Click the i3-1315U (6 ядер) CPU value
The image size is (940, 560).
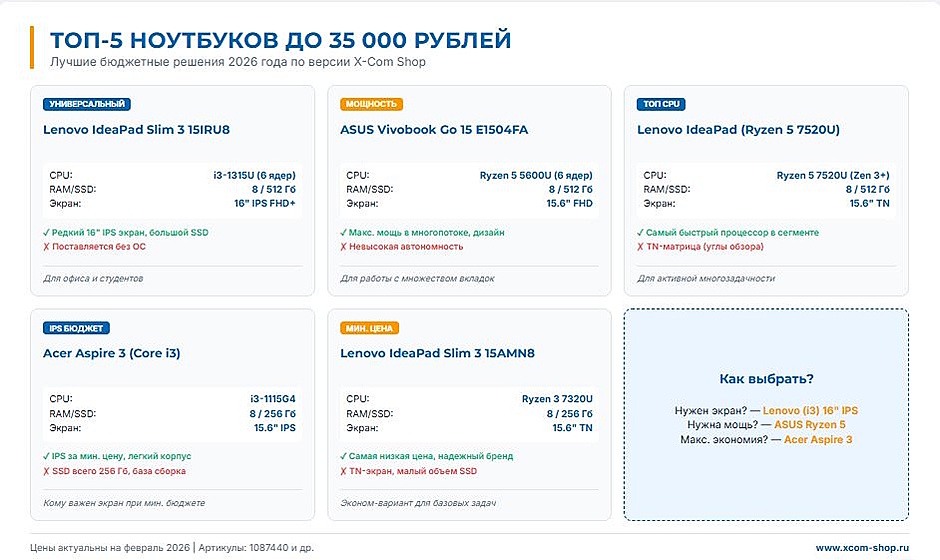[255, 175]
